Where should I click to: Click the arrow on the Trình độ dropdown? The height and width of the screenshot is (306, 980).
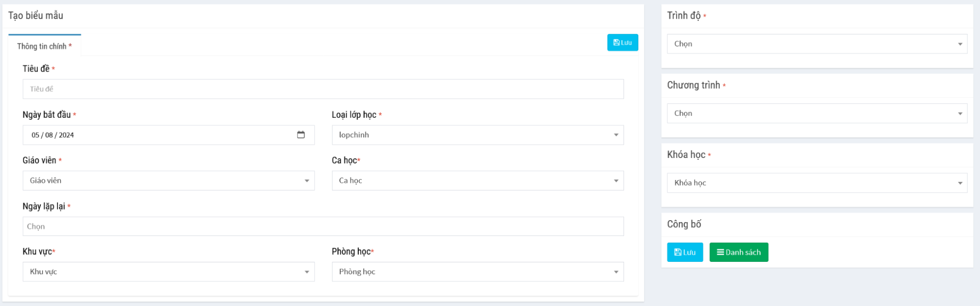click(960, 44)
